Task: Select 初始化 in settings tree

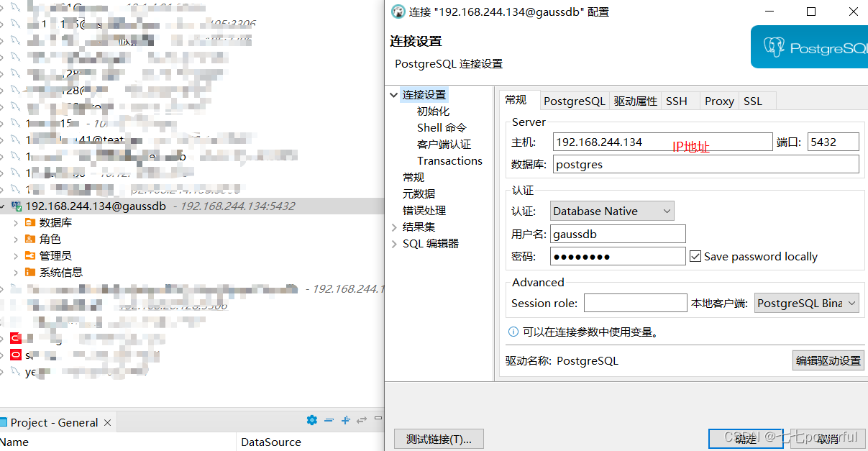Action: (433, 111)
